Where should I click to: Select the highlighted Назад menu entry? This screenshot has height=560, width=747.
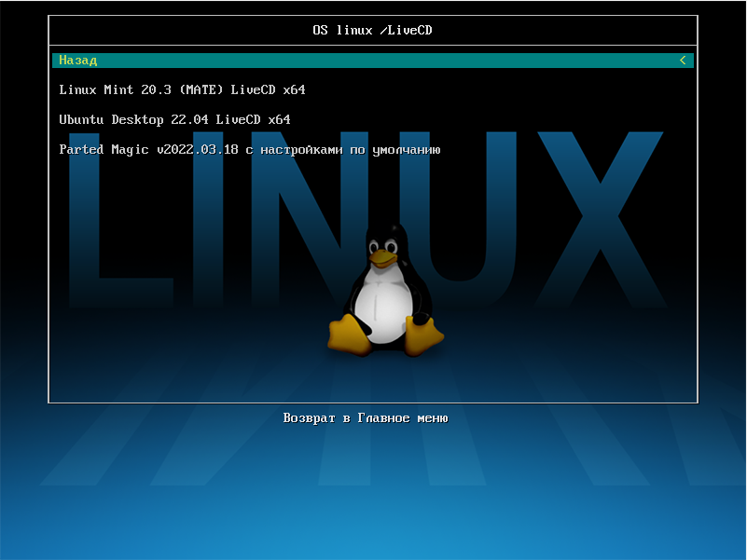point(78,61)
